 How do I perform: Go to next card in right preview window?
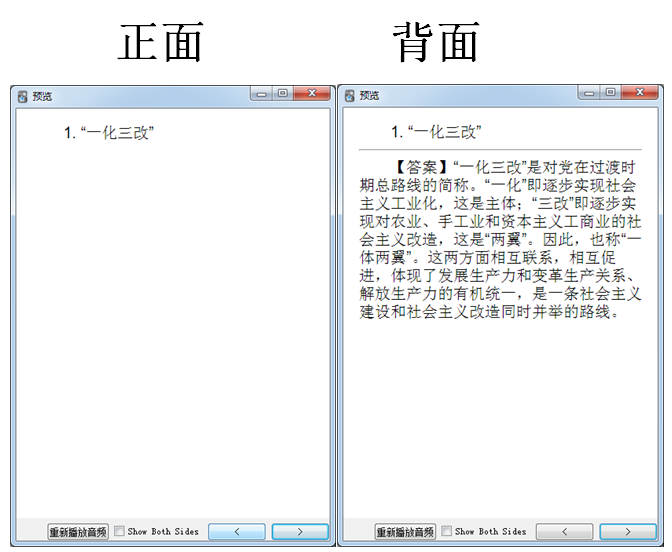coord(628,531)
